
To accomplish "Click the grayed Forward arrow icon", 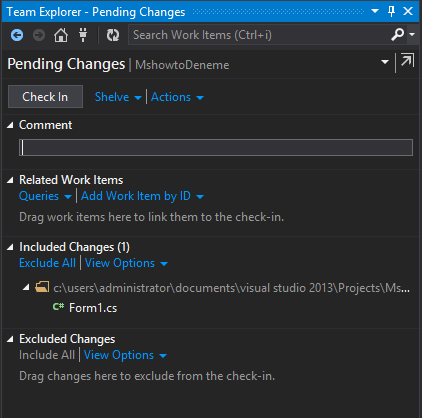I will 39,35.
